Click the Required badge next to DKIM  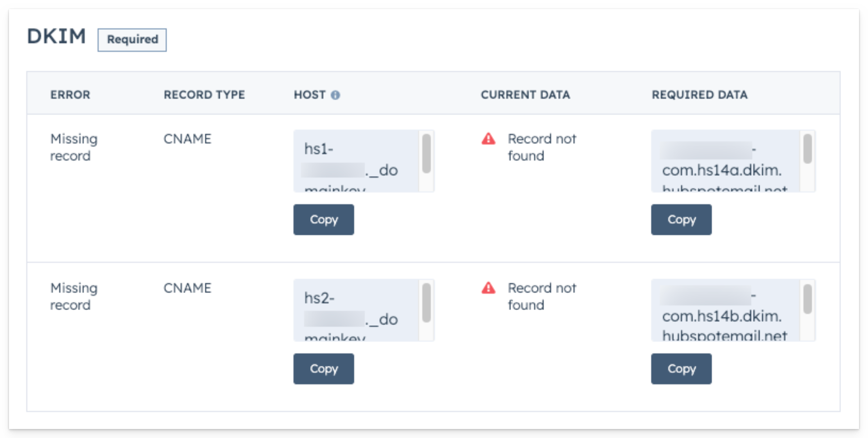(x=132, y=40)
